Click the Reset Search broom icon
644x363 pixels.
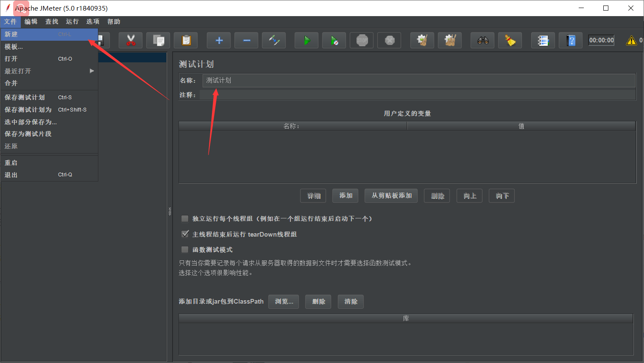pyautogui.click(x=510, y=40)
